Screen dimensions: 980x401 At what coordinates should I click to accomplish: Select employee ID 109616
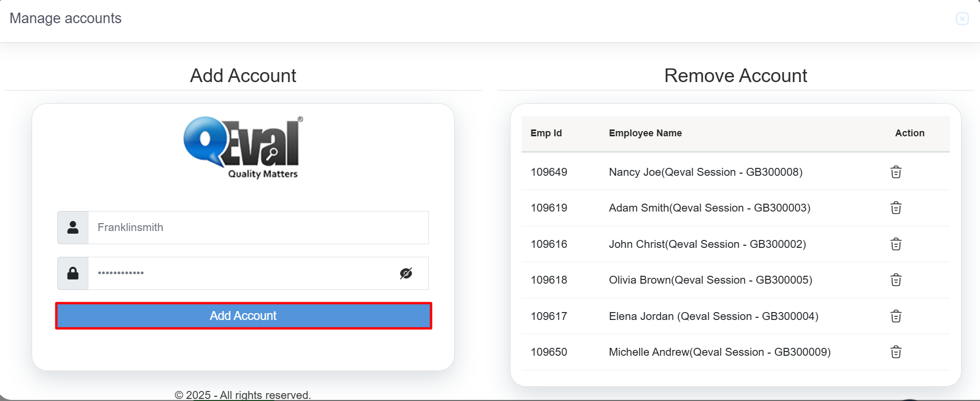pos(549,244)
